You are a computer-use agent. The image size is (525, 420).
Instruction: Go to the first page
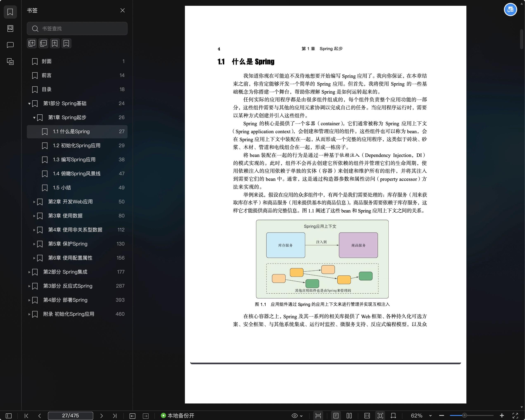click(x=27, y=416)
